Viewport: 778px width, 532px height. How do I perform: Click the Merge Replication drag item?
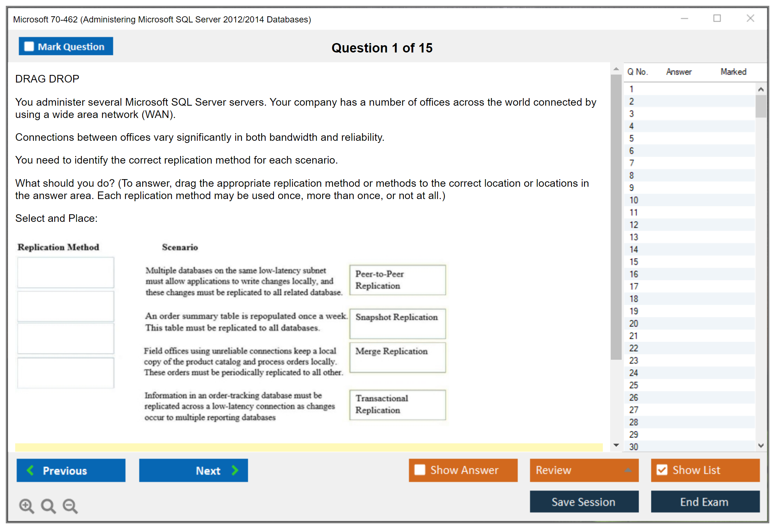[397, 357]
